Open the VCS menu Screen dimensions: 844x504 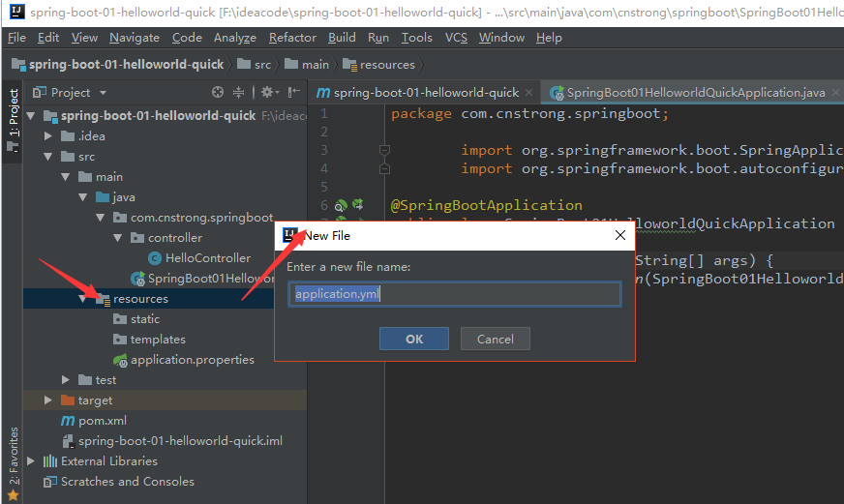[x=456, y=38]
